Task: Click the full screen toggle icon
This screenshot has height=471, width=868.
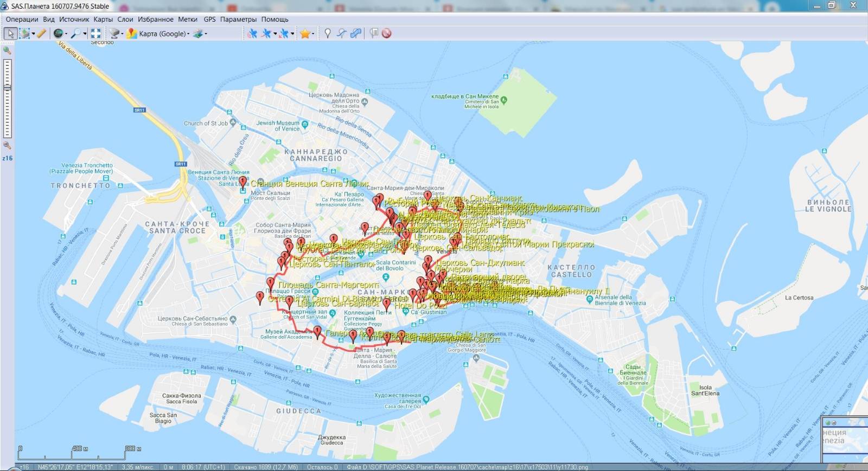Action: pos(95,34)
